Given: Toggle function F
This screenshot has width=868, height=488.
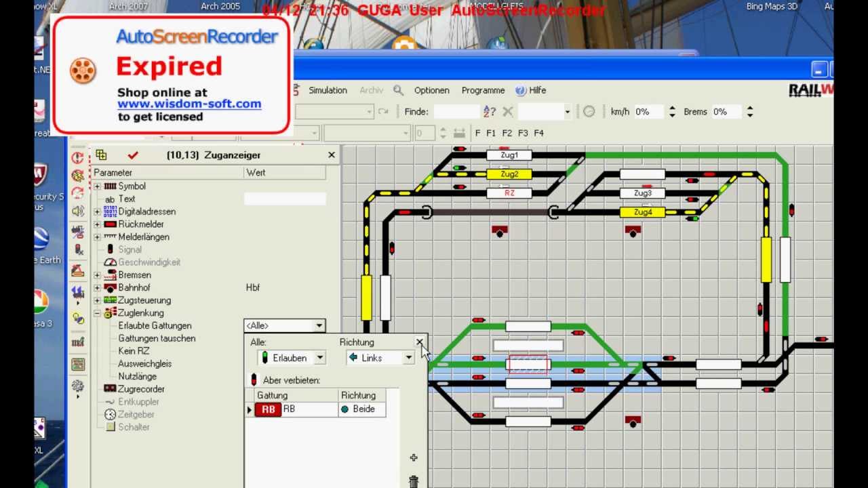Looking at the screenshot, I should [478, 133].
